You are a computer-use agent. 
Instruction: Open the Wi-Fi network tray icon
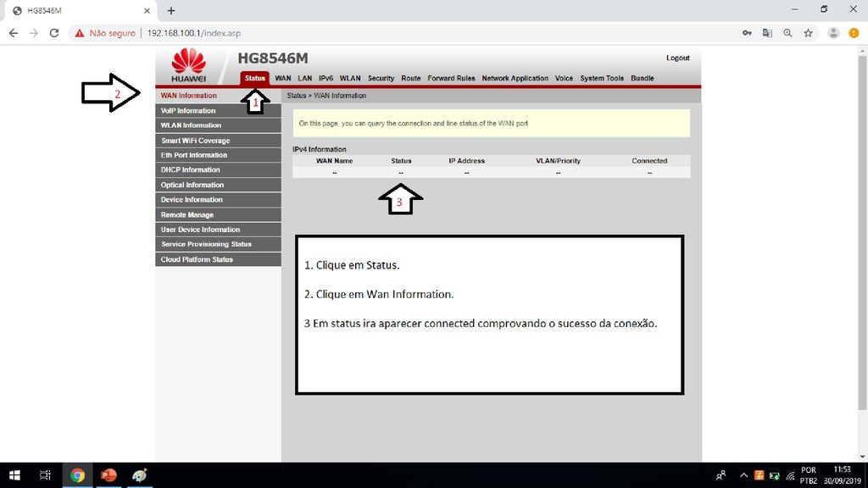(x=790, y=475)
